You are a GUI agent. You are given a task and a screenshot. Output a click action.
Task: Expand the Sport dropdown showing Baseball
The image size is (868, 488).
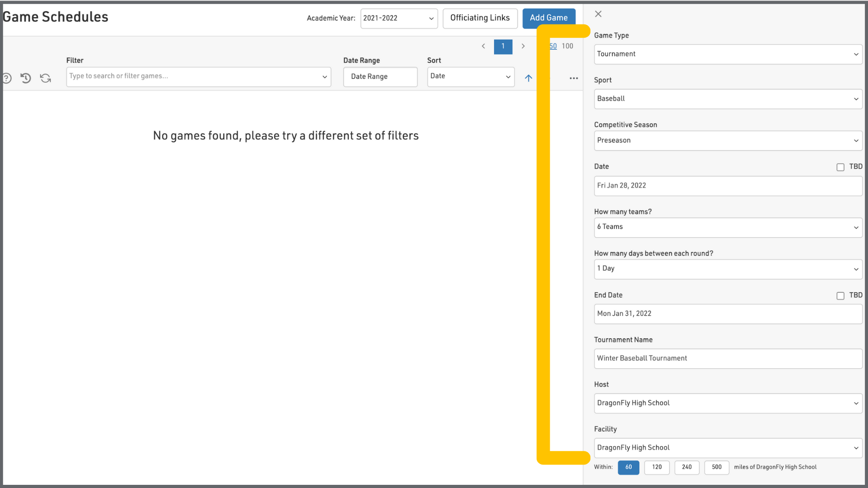728,99
